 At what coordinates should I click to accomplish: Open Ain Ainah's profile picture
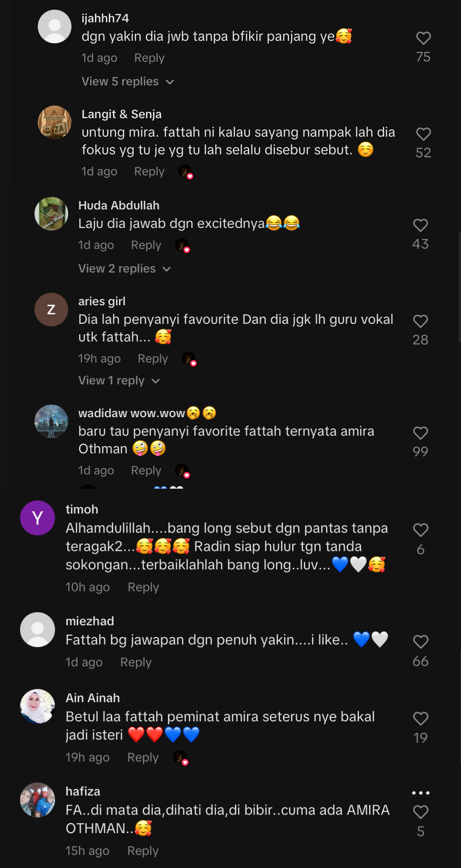(x=38, y=706)
